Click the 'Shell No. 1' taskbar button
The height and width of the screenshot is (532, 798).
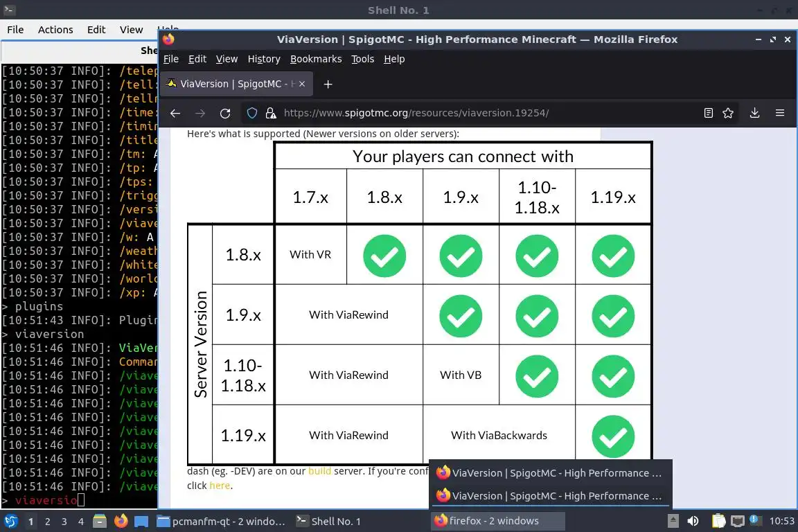329,522
